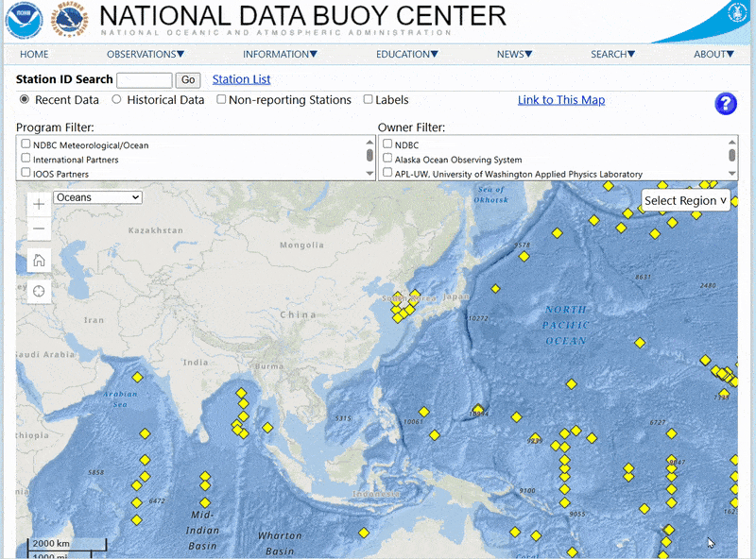
Task: Zoom out the map with minus button
Action: [39, 229]
